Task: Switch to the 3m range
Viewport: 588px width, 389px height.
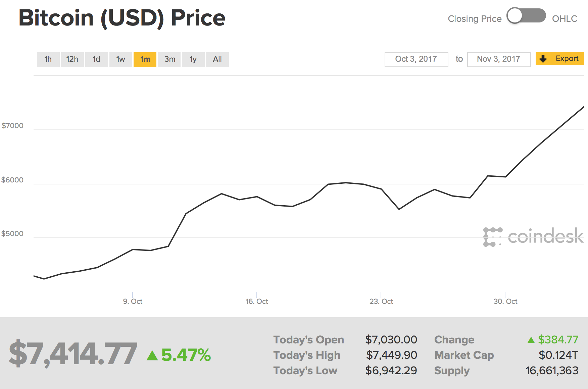Action: click(169, 59)
